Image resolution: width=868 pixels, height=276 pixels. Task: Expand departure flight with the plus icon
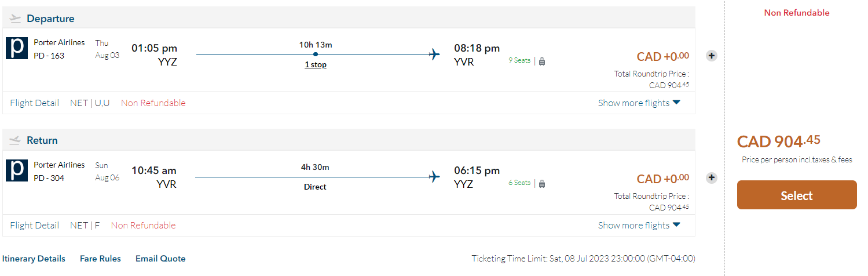(x=712, y=56)
